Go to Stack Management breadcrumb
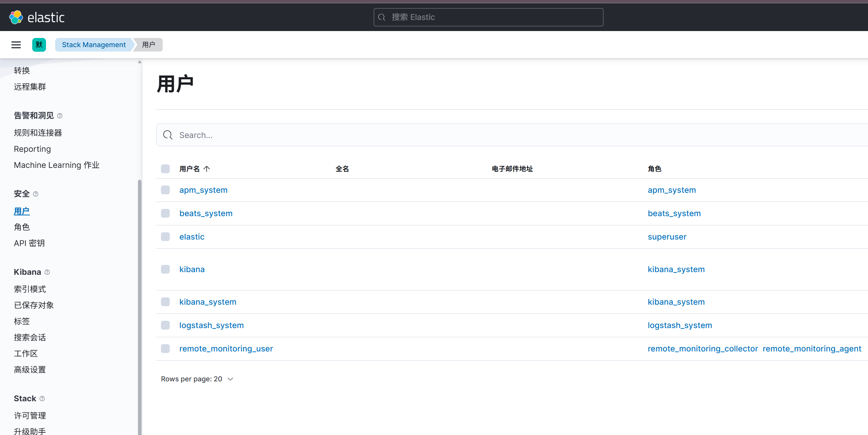This screenshot has height=435, width=868. (94, 45)
